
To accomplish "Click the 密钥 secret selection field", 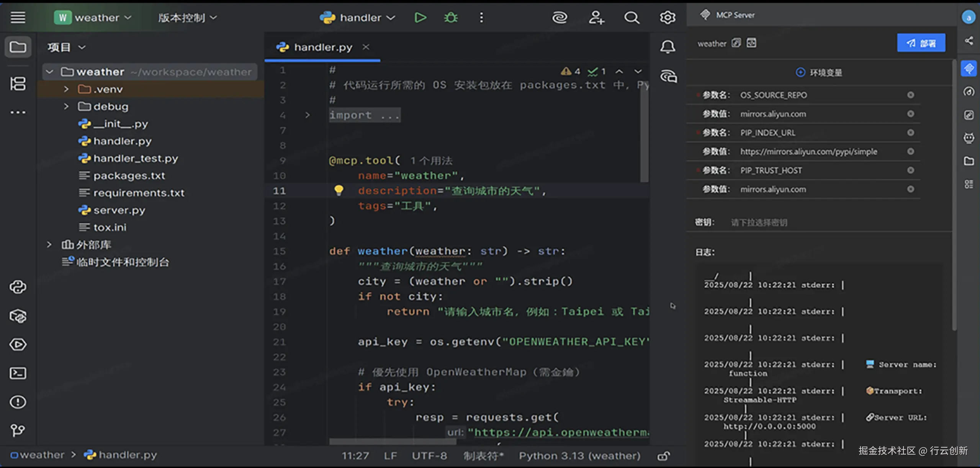I will [x=759, y=223].
